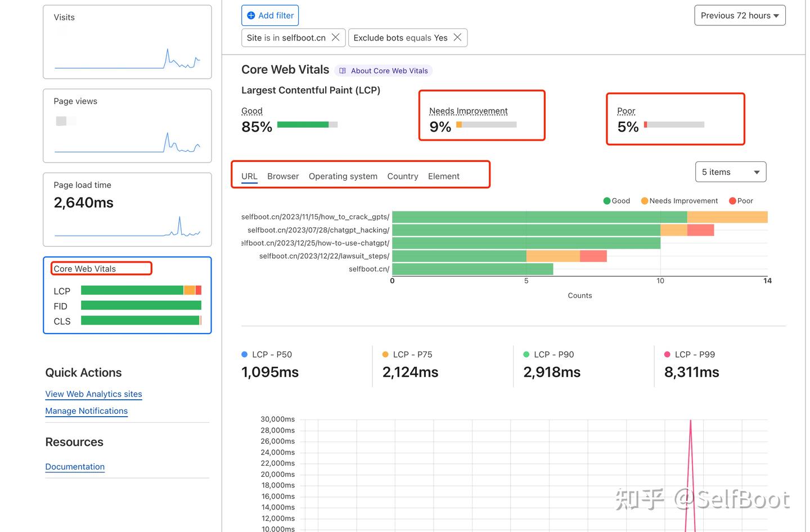
Task: Click the red Poor legend dot
Action: (731, 201)
